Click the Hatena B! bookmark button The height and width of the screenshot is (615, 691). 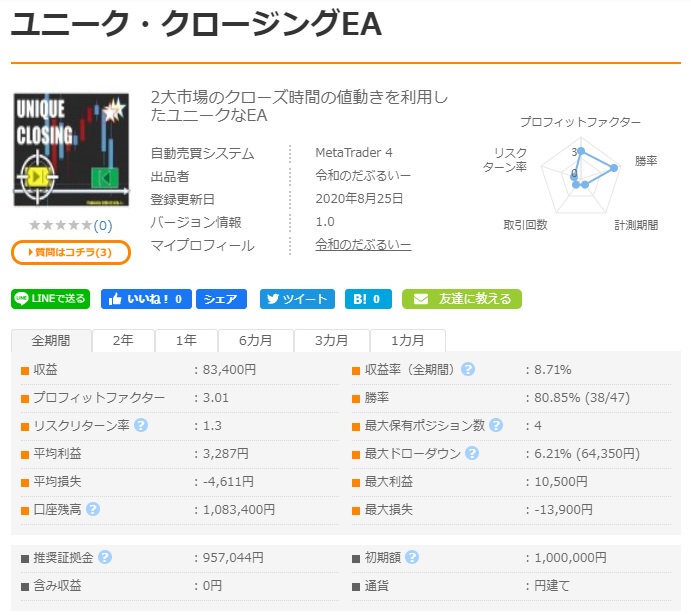368,299
